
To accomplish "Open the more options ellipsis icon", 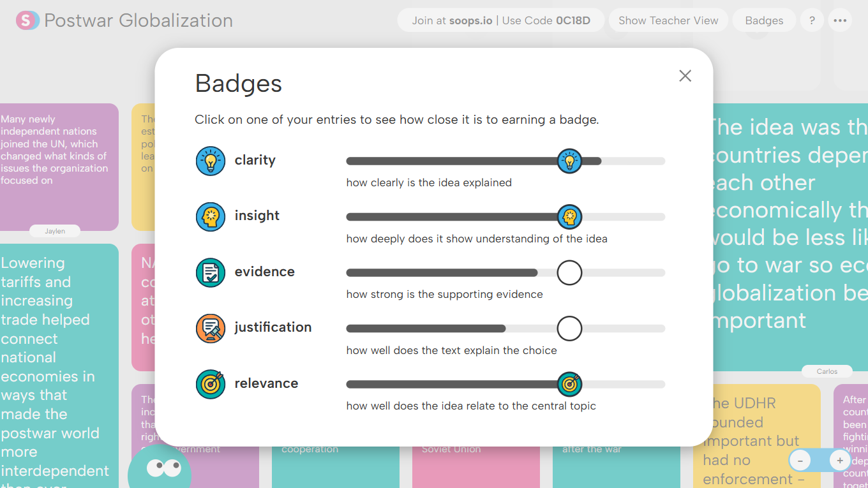I will coord(840,20).
